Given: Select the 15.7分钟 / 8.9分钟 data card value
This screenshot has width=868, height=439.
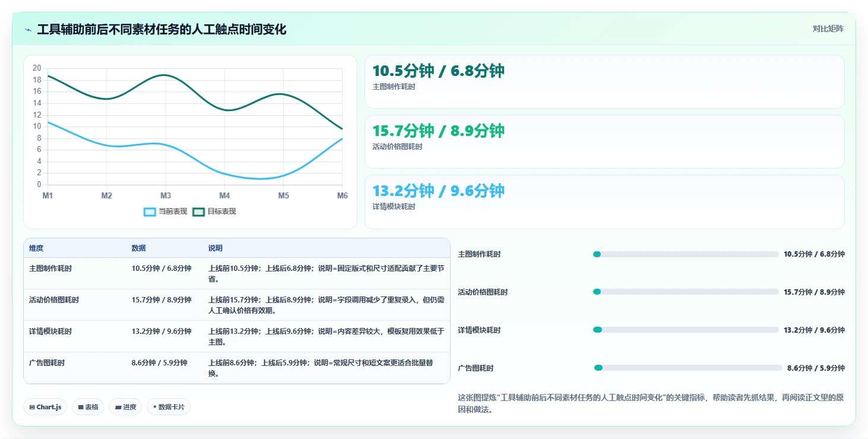Looking at the screenshot, I should click(438, 131).
